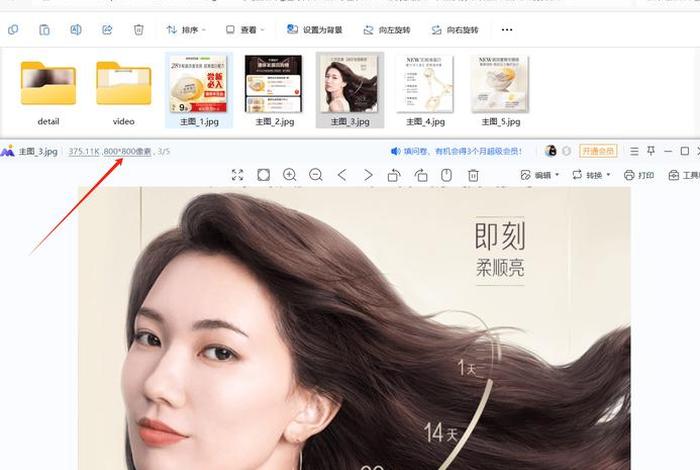Go to the previous image
Viewport: 700px width, 470px height.
[x=342, y=175]
